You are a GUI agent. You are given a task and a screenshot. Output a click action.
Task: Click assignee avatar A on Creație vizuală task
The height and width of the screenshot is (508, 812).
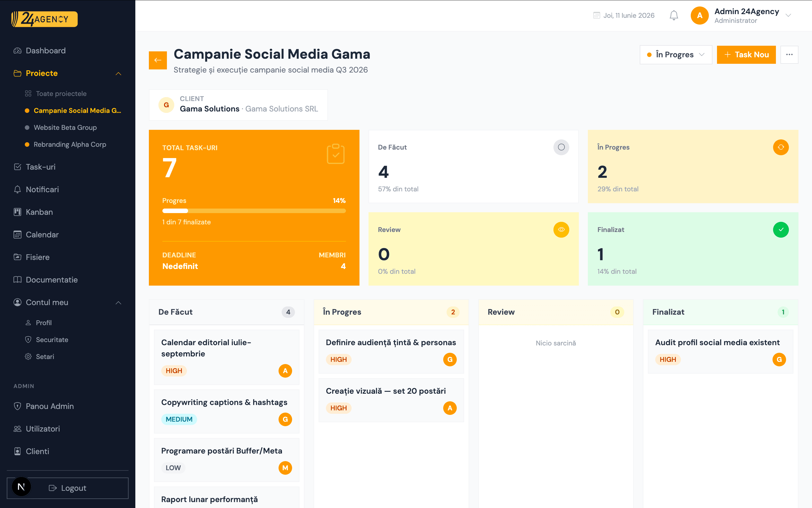click(450, 408)
